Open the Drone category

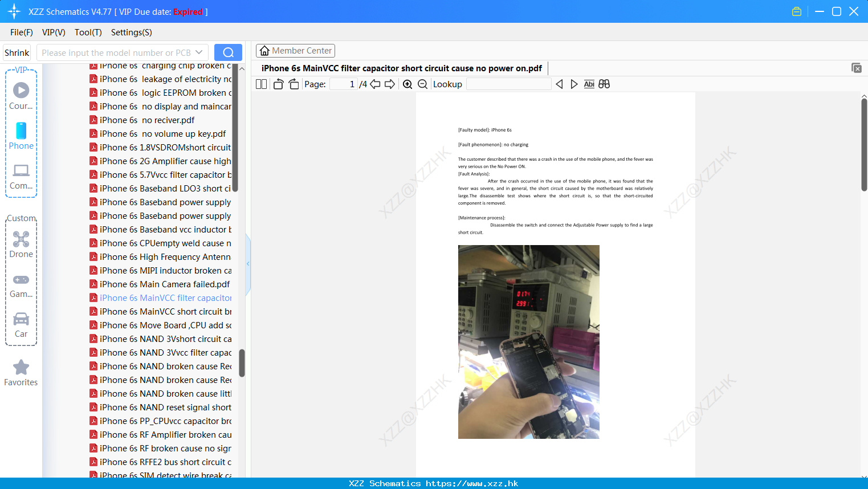tap(21, 244)
